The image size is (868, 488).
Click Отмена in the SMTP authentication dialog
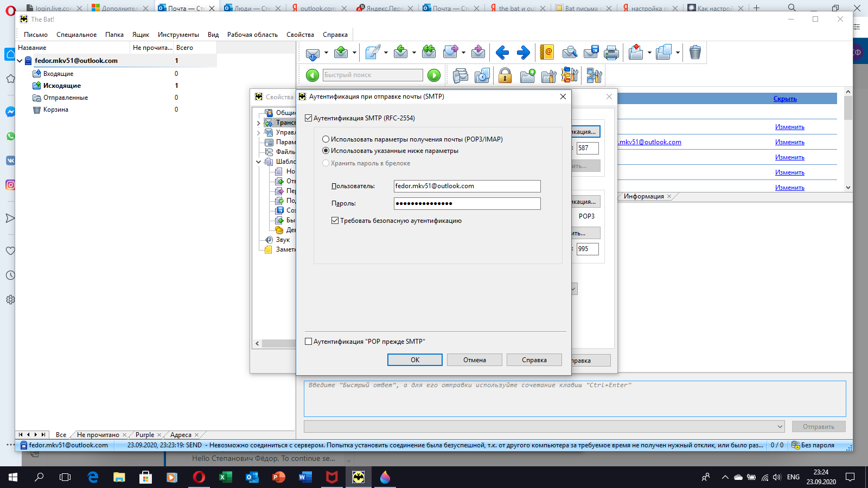point(475,360)
